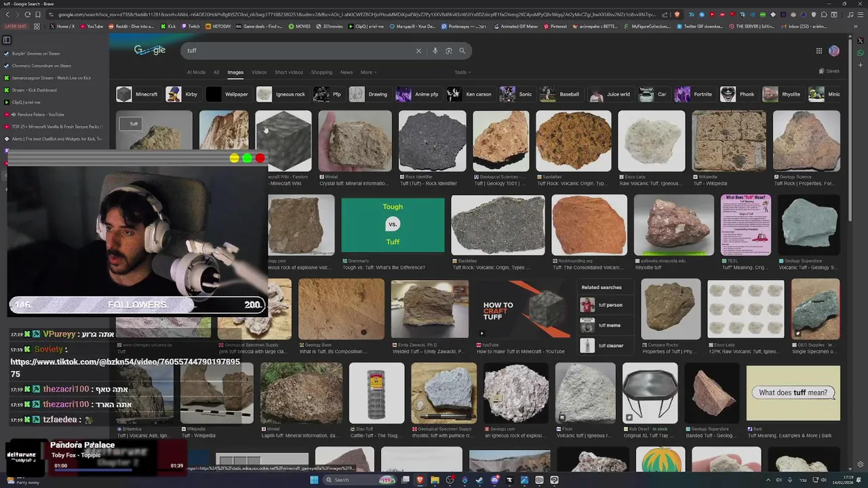
Task: Click the yellow window button on the webcam overlay
Action: pos(235,158)
